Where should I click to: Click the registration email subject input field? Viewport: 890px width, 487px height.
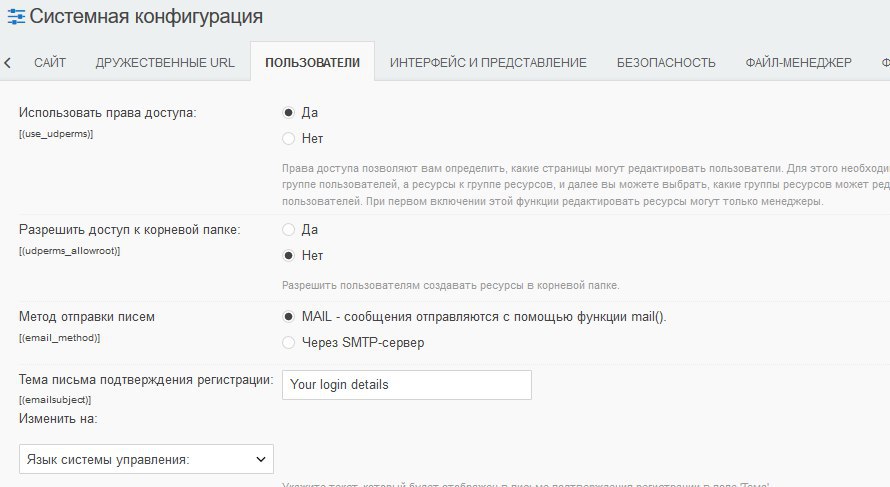pyautogui.click(x=406, y=385)
